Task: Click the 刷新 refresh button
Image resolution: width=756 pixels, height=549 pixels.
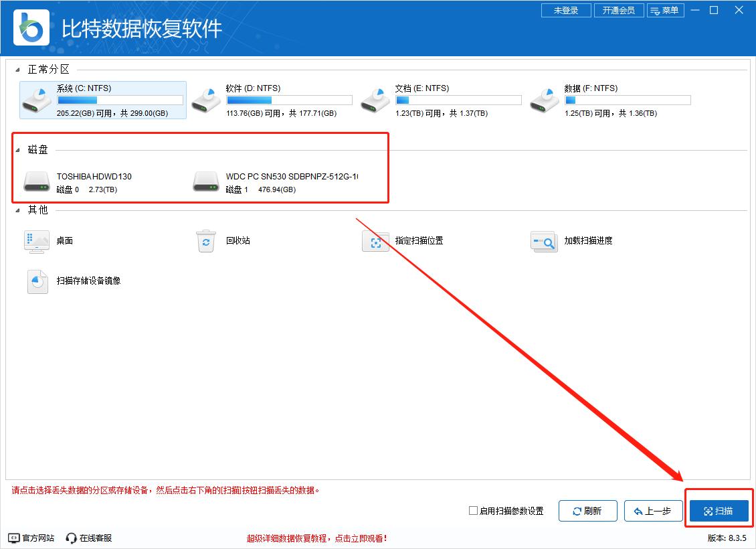Action: click(x=587, y=511)
